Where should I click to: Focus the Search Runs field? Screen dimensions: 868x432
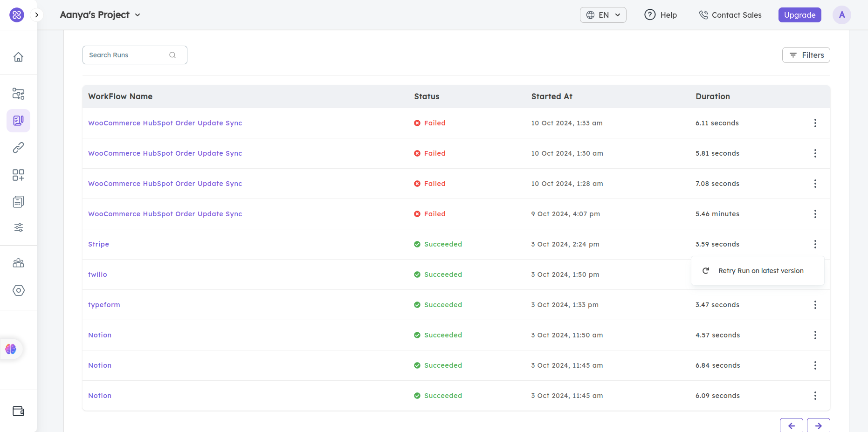click(135, 55)
